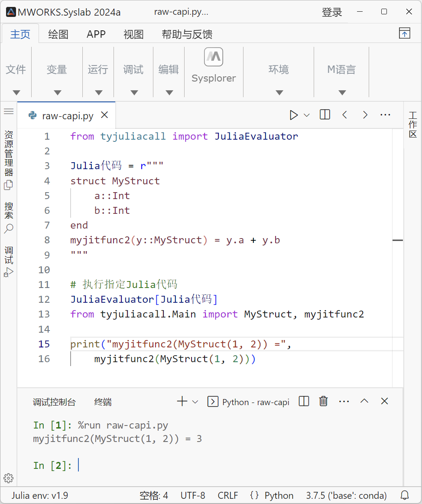The image size is (422, 504).
Task: Switch to the 绘图 ribbon tab
Action: point(58,34)
